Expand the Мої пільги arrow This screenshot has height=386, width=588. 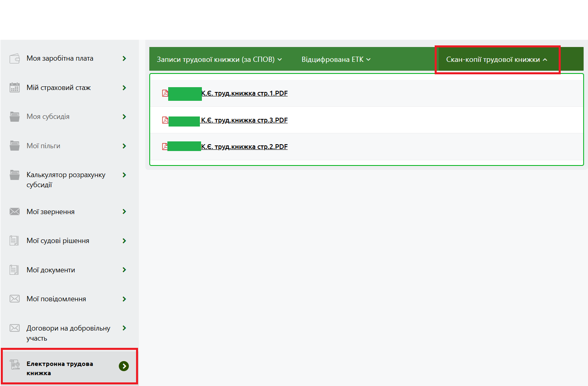click(124, 146)
